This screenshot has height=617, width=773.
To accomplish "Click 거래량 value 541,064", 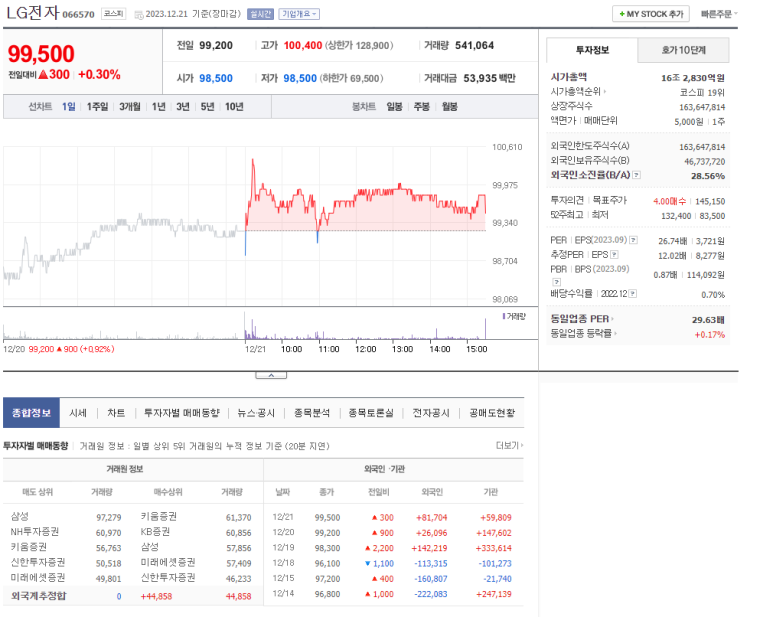I will click(x=474, y=45).
